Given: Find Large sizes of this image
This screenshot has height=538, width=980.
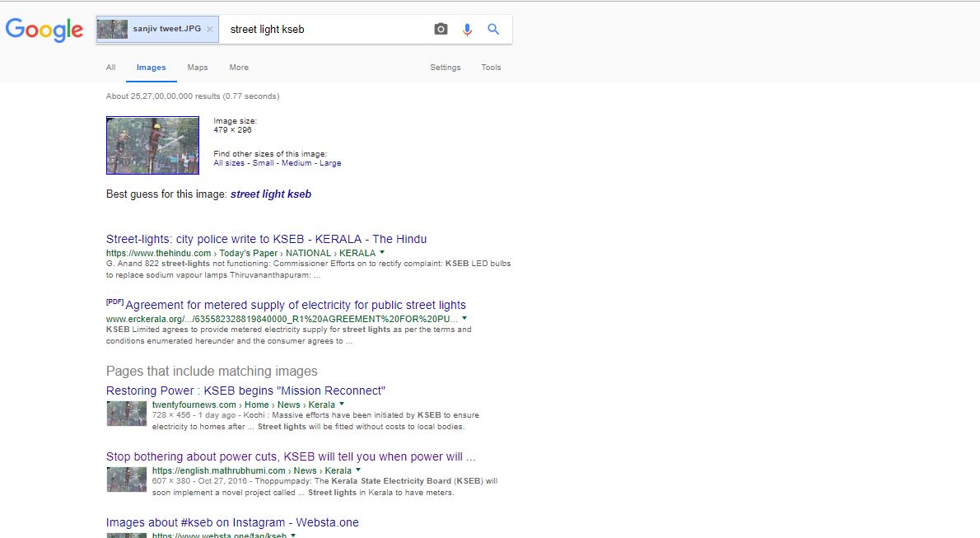Looking at the screenshot, I should click(330, 163).
